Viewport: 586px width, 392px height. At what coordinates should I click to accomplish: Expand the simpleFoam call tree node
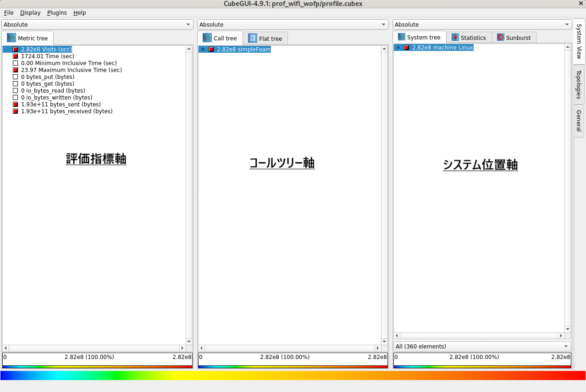[203, 50]
